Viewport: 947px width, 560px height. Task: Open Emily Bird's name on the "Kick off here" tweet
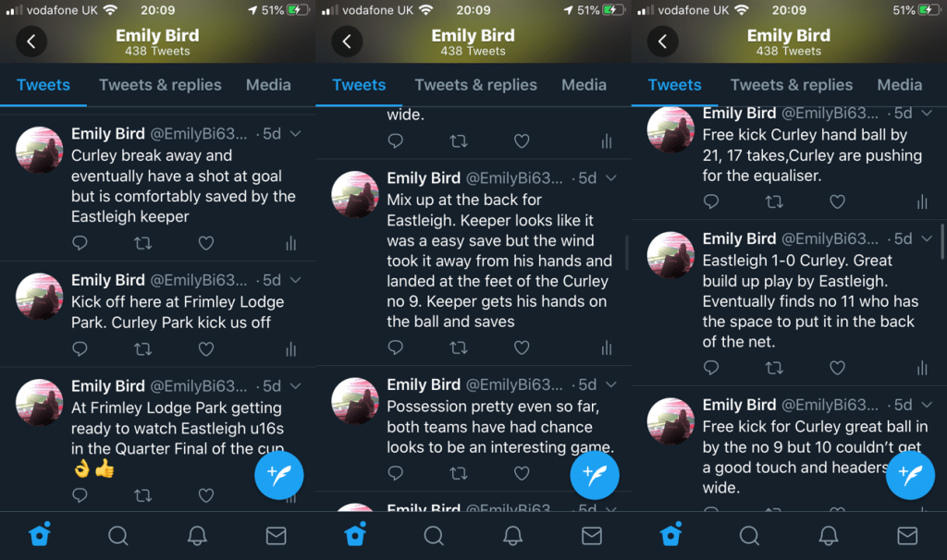108,280
